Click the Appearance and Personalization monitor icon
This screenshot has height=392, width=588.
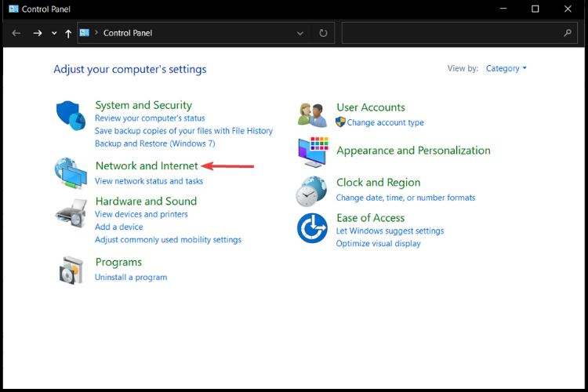(313, 152)
